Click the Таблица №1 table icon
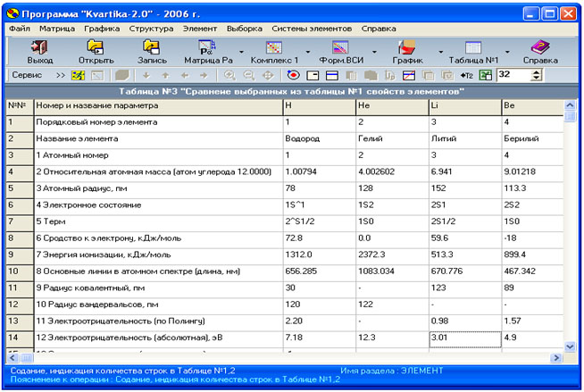 (473, 47)
